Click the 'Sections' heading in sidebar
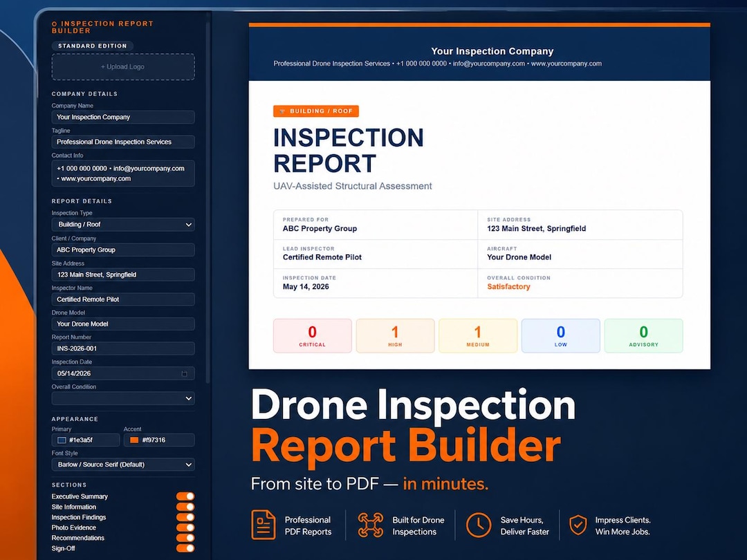747x560 pixels. [x=69, y=485]
